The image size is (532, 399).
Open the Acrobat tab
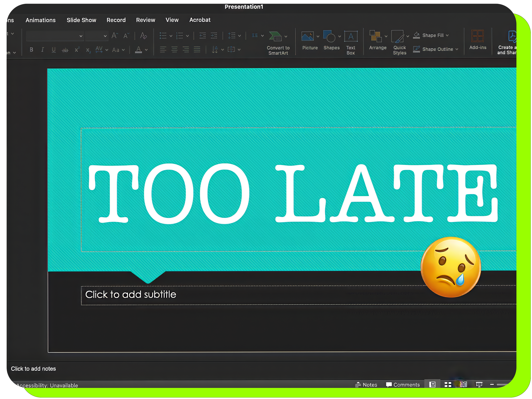coord(200,20)
